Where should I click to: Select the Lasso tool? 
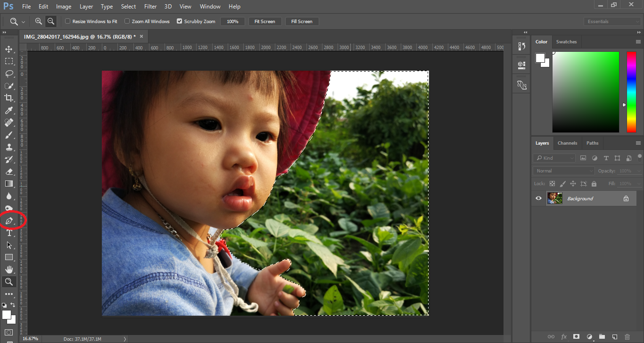coord(9,73)
